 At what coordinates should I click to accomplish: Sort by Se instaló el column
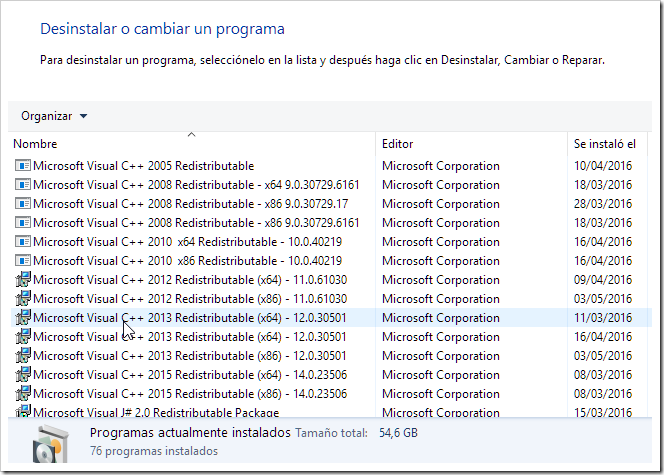point(605,144)
